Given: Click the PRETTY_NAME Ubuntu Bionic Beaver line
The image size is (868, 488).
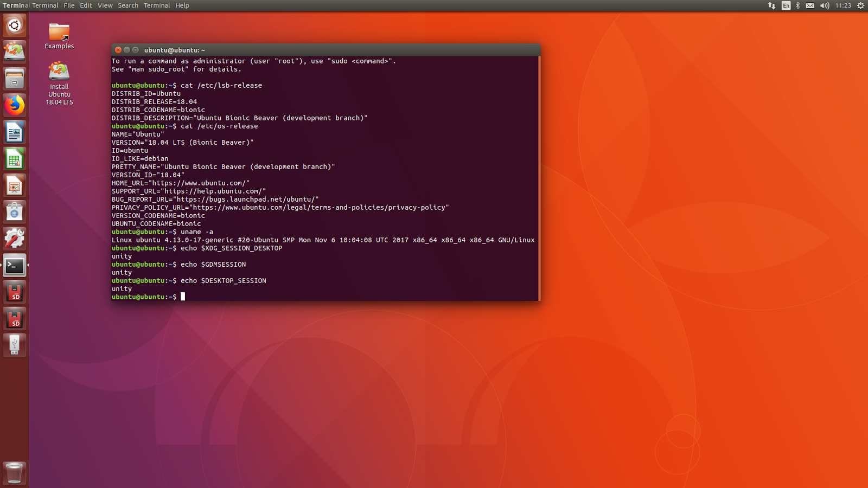Looking at the screenshot, I should click(x=223, y=166).
